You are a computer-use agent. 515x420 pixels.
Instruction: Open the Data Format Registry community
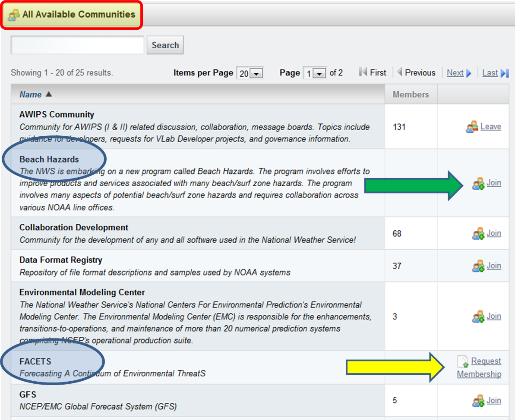pyautogui.click(x=61, y=260)
